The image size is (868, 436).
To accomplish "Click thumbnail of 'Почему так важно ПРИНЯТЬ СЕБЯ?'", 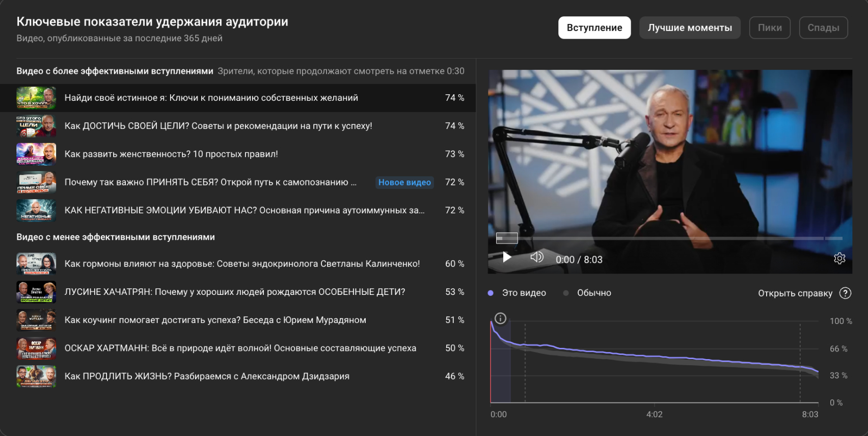I will click(36, 182).
